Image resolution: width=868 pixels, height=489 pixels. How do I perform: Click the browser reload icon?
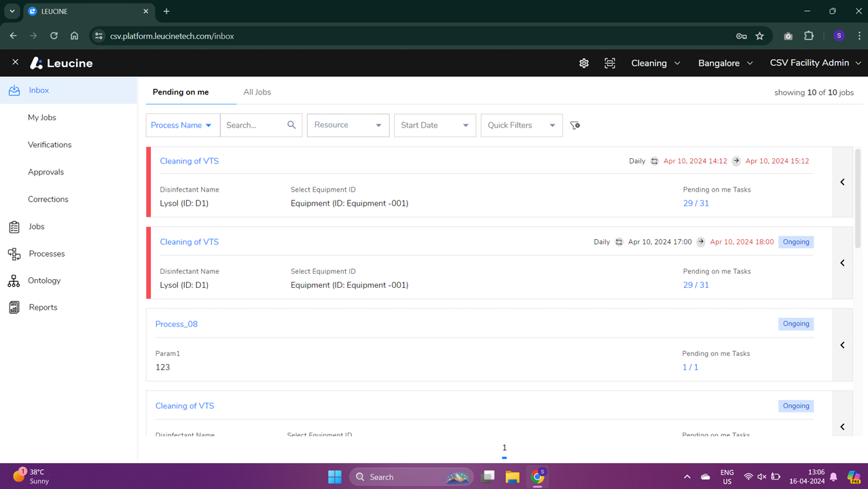point(54,36)
